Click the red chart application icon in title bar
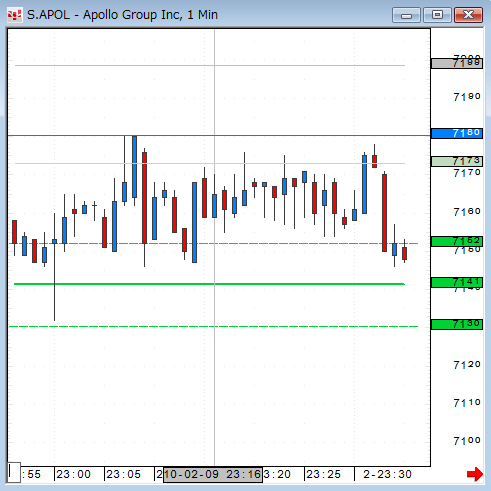This screenshot has height=491, width=491. pyautogui.click(x=14, y=15)
